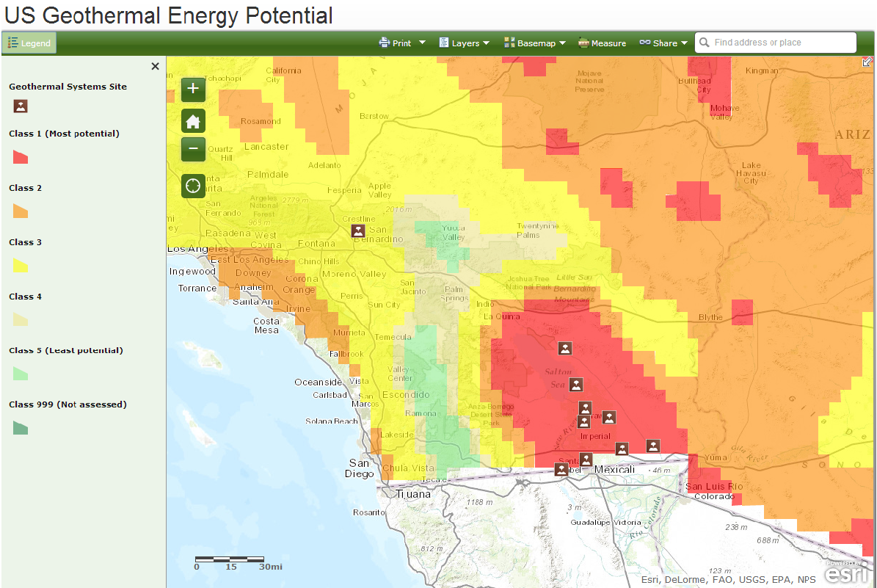Click the Class 1 Most potential color swatch
Image resolution: width=877 pixels, height=588 pixels.
pos(20,156)
